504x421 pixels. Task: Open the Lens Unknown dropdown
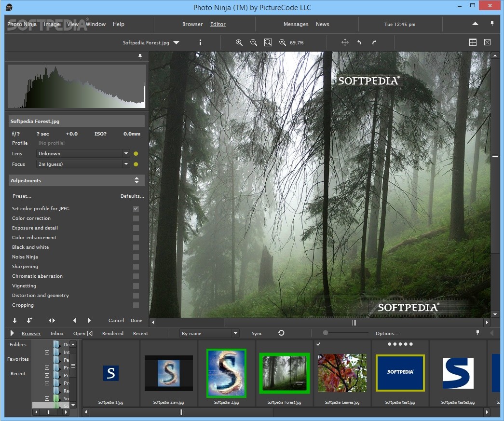(126, 154)
